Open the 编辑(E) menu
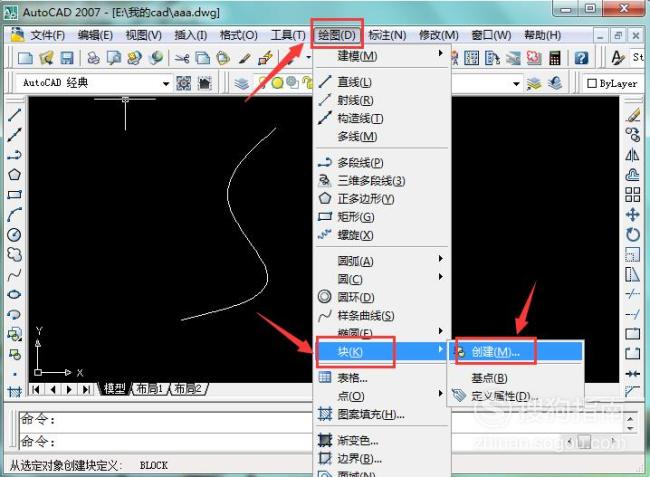The width and height of the screenshot is (650, 477). [x=95, y=35]
